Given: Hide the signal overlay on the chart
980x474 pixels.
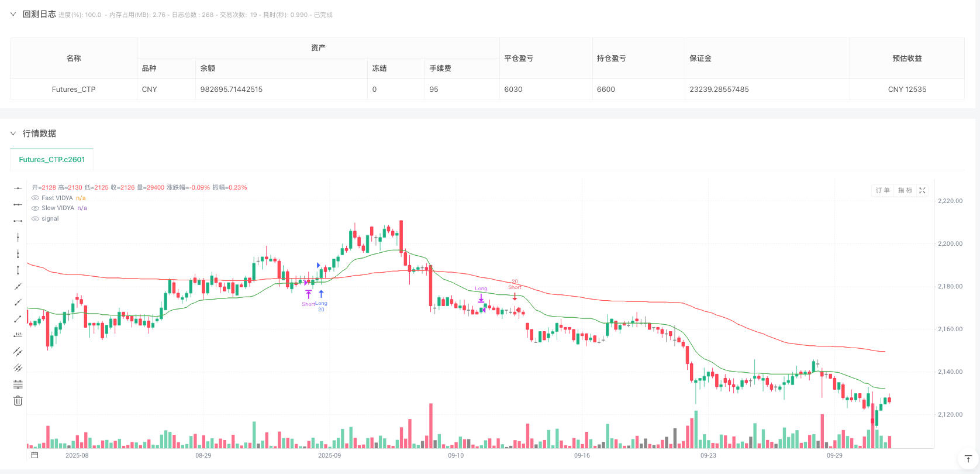Looking at the screenshot, I should (34, 218).
